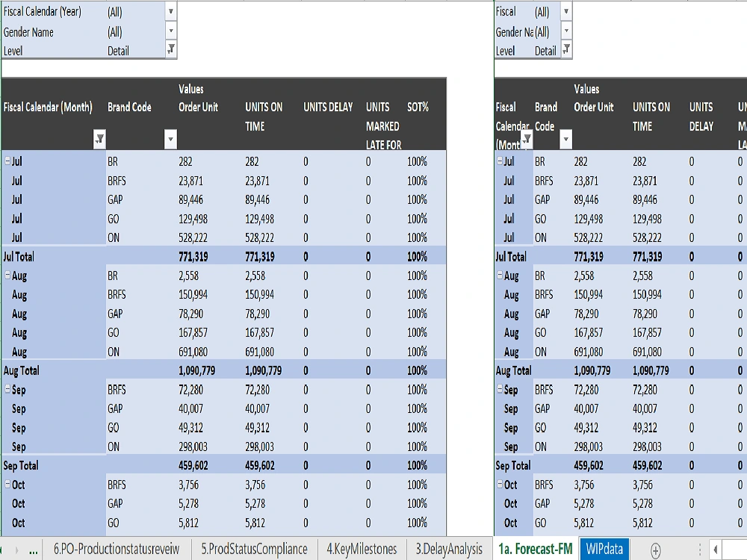Select Sep Total row label in left pivot
Screen dimensions: 747x560
coord(21,466)
